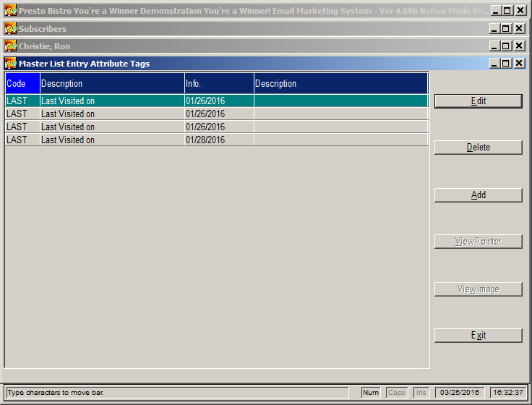The image size is (532, 405).
Task: Click app icon in Master List Entry Attribute Tags title bar
Action: pyautogui.click(x=11, y=63)
